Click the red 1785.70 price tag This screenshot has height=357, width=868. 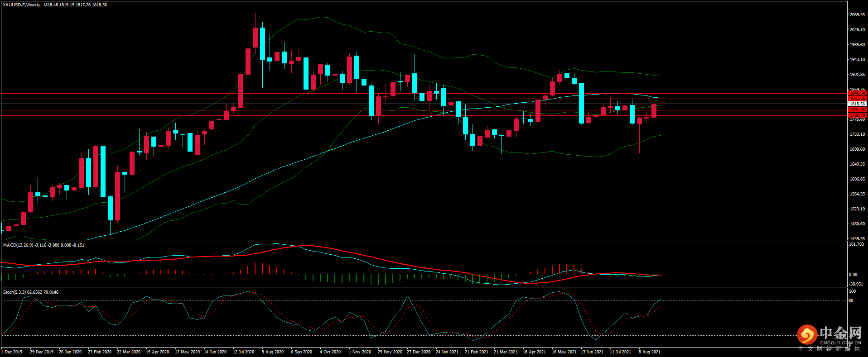[857, 115]
